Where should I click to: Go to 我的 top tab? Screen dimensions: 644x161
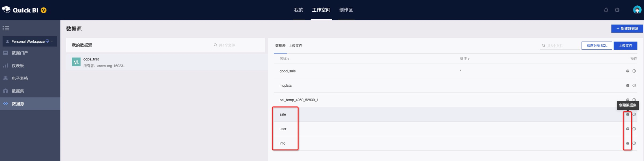click(299, 10)
